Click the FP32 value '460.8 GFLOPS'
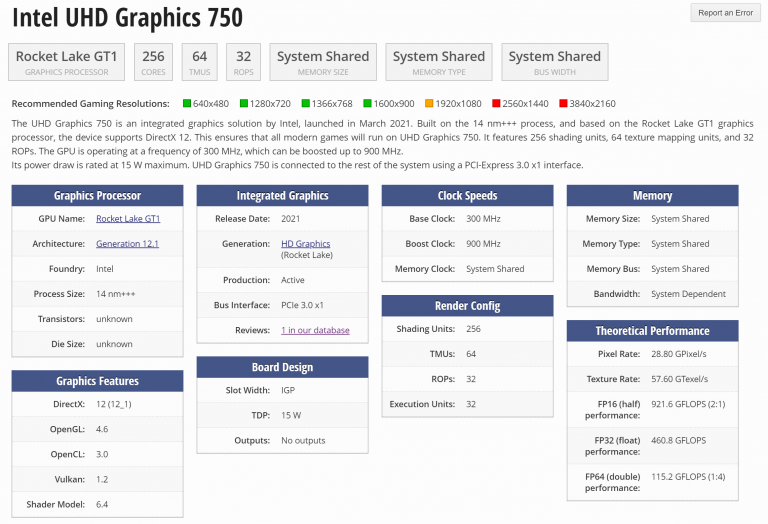The width and height of the screenshot is (768, 524). pos(678,440)
